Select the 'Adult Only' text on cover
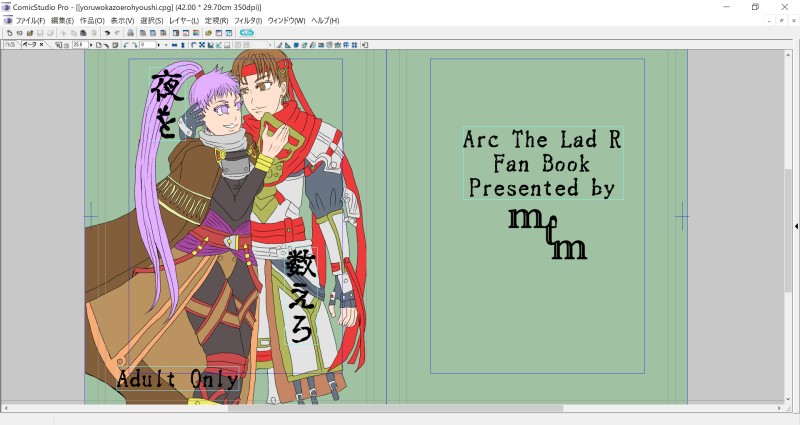 178,379
